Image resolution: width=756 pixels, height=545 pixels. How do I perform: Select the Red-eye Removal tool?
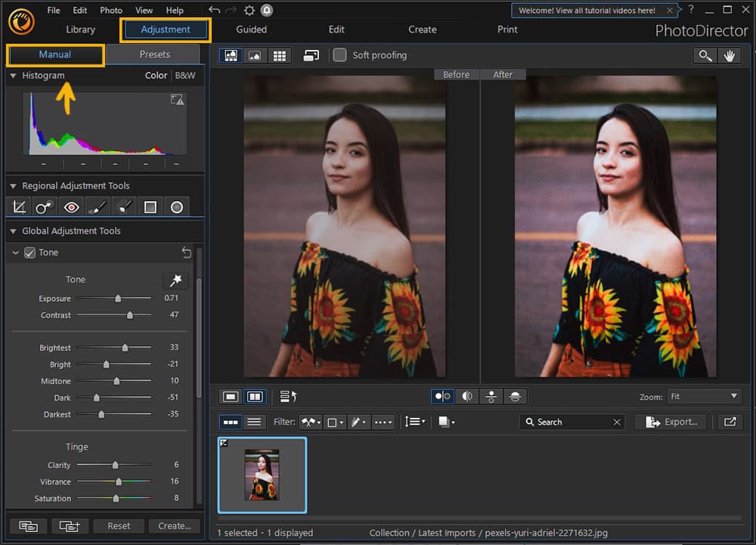click(x=71, y=206)
